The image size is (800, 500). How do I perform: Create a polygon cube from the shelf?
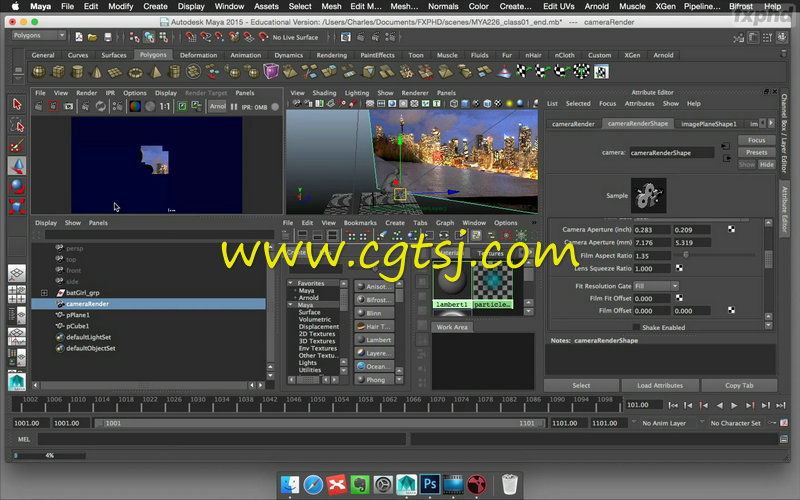point(58,72)
